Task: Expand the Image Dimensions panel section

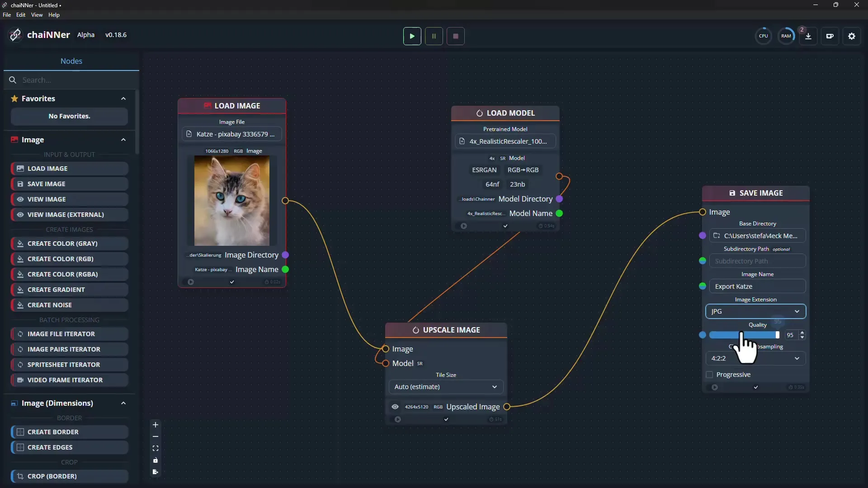Action: (123, 403)
